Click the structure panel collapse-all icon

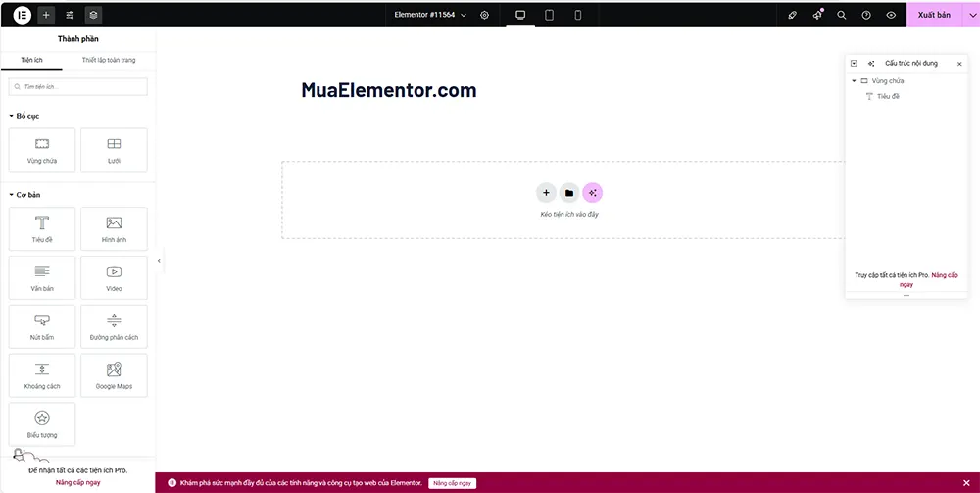[854, 63]
